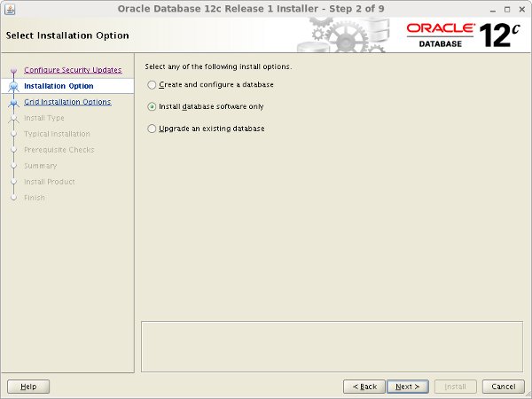This screenshot has height=399, width=532.
Task: Click the step marker beside Installation Option
Action: [13, 87]
